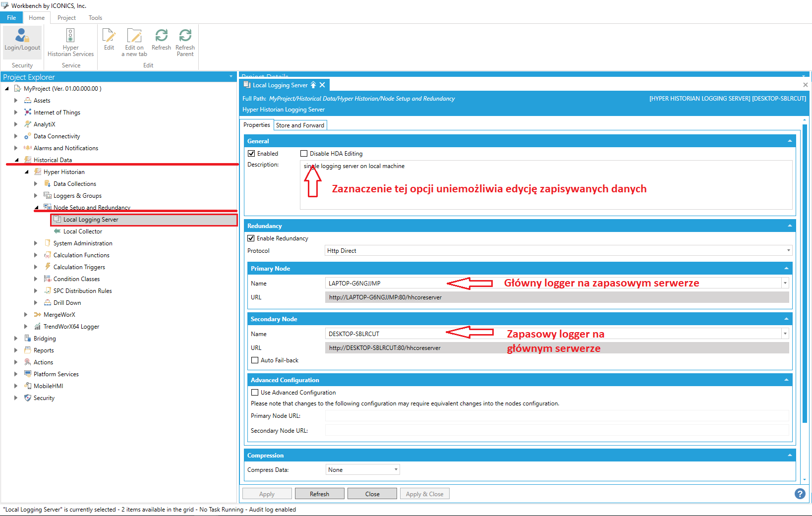Open the Protocol dropdown
812x516 pixels.
point(558,251)
